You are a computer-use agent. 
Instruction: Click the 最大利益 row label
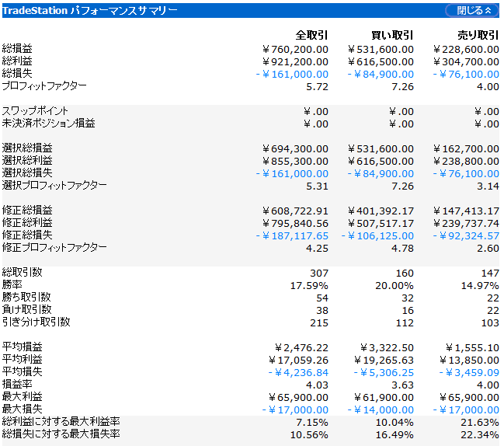(x=23, y=396)
